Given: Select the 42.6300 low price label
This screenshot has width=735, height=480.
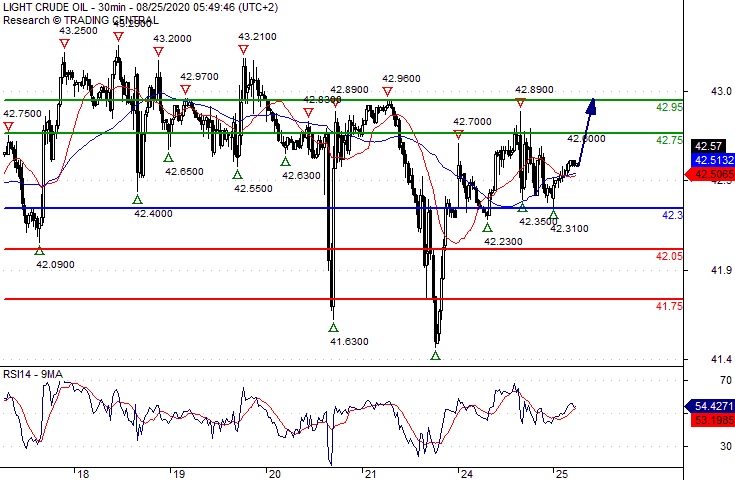Looking at the screenshot, I should [301, 176].
